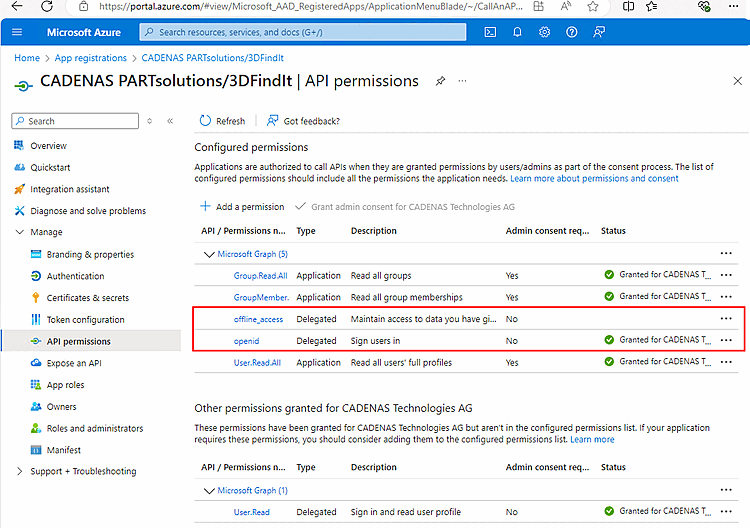This screenshot has width=750, height=528.
Task: Toggle expand-collapse arrows beside menu search
Action: coord(150,121)
